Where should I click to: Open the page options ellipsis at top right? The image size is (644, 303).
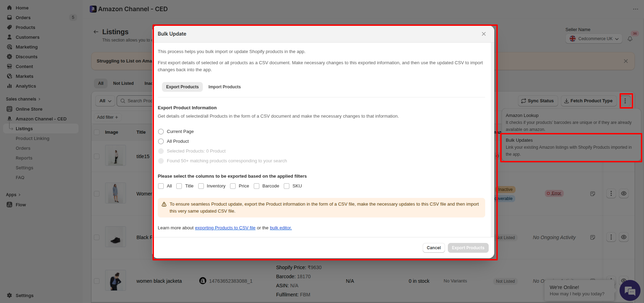coord(636,9)
